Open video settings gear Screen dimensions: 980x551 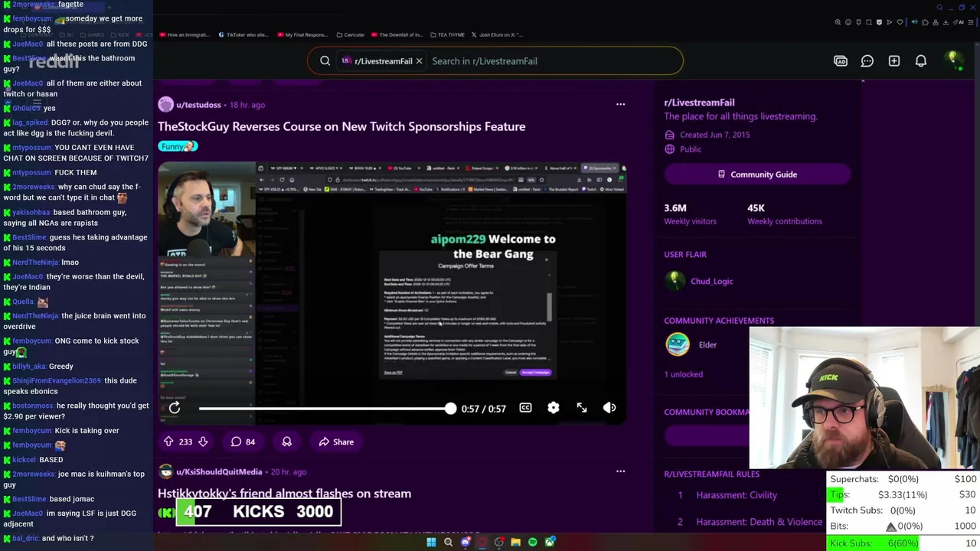pos(554,408)
